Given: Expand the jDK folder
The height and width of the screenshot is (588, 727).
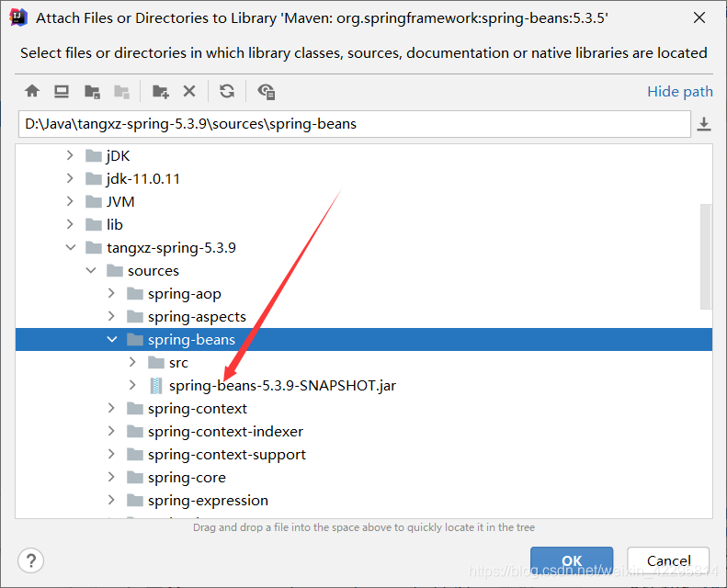Looking at the screenshot, I should (70, 155).
